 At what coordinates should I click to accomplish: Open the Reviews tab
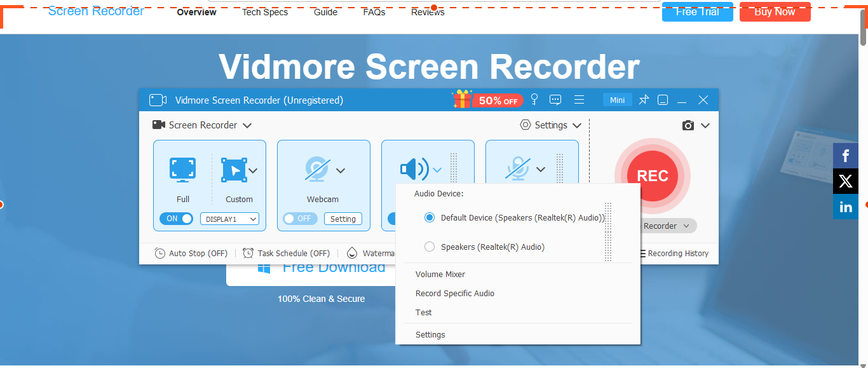[x=428, y=12]
